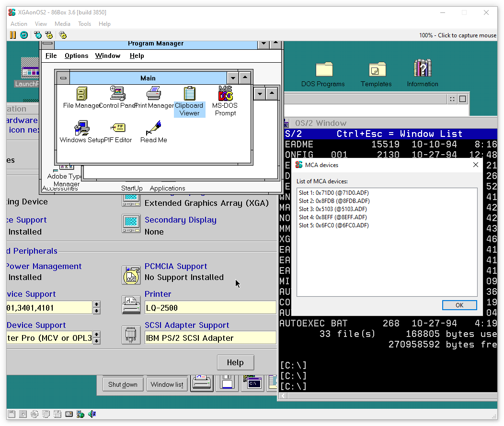Click the OS/2 Window scrollbar left arrow
The image size is (504, 426).
click(283, 396)
